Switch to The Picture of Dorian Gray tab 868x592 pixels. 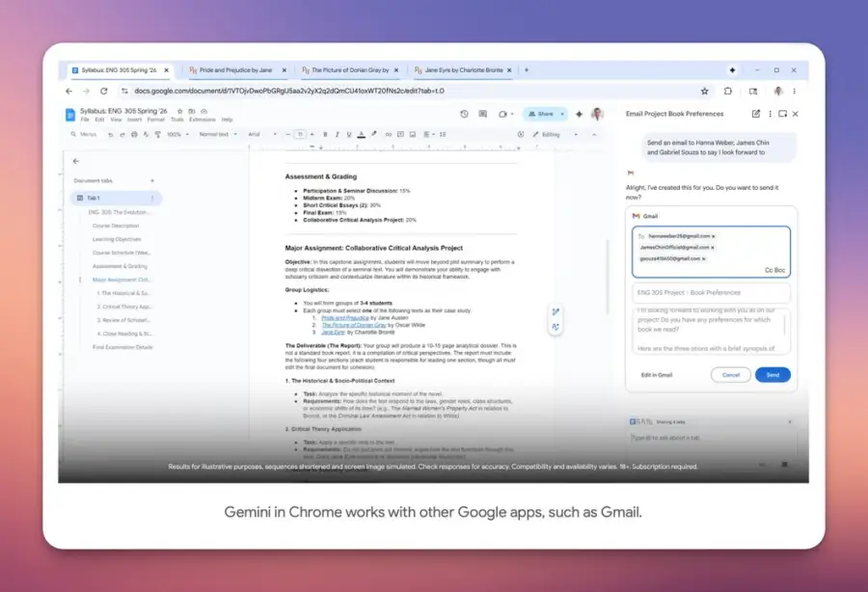tap(349, 70)
